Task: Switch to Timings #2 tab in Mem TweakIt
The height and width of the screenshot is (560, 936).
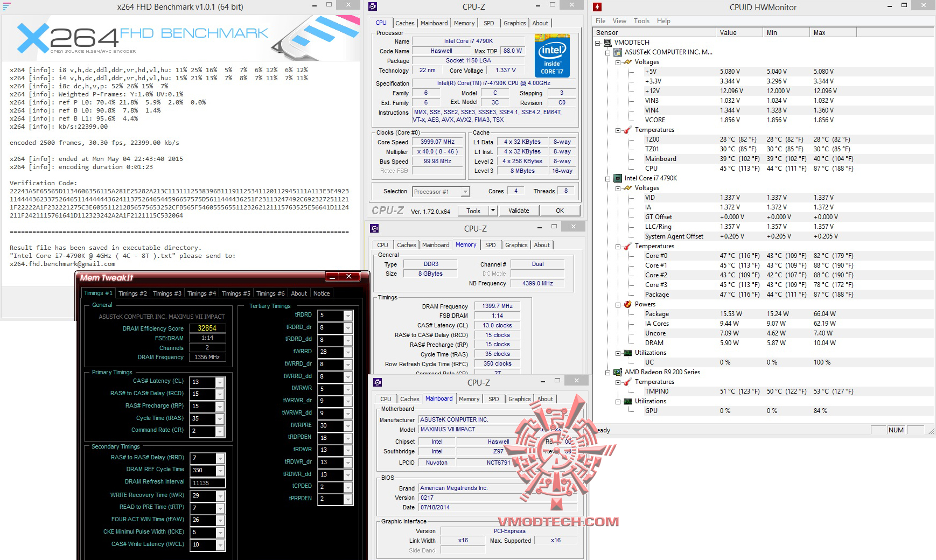Action: (132, 293)
